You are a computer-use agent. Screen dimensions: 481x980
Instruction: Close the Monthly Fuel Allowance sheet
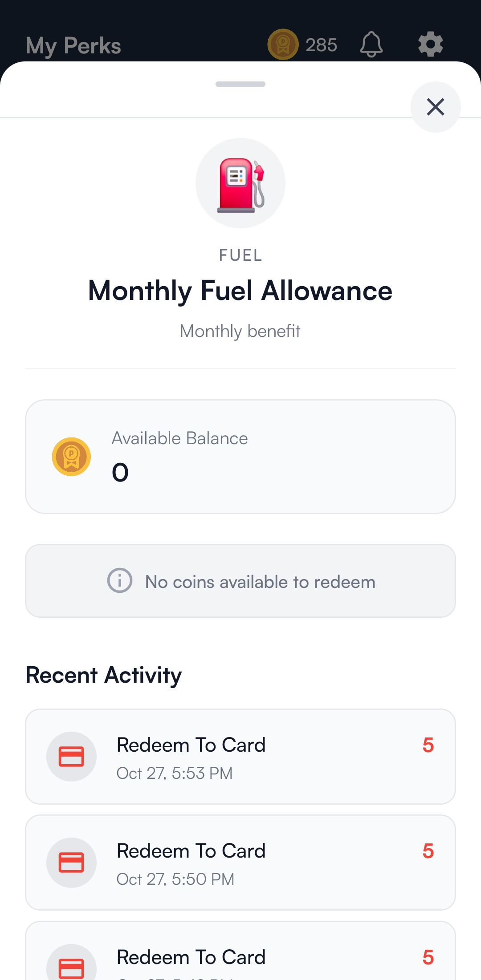click(435, 107)
